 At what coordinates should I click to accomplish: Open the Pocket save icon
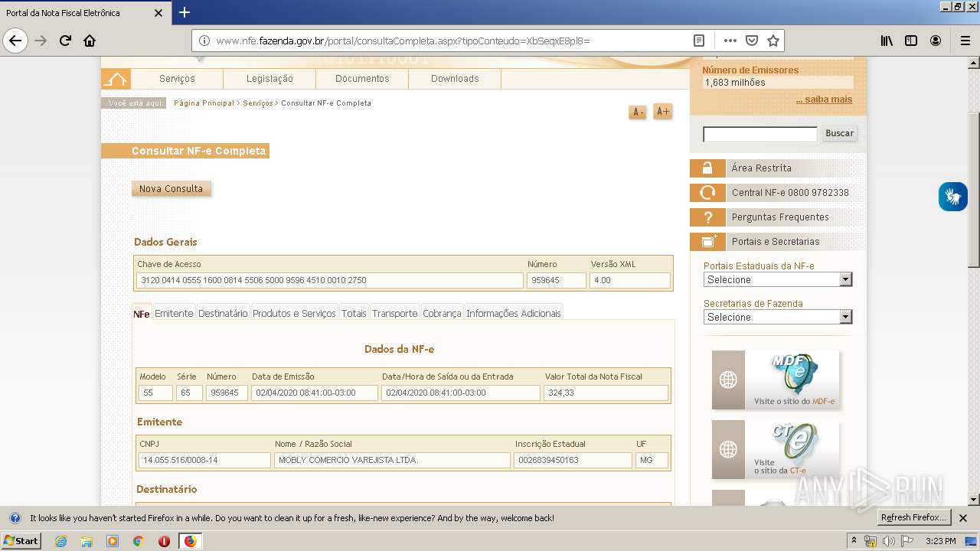tap(752, 41)
